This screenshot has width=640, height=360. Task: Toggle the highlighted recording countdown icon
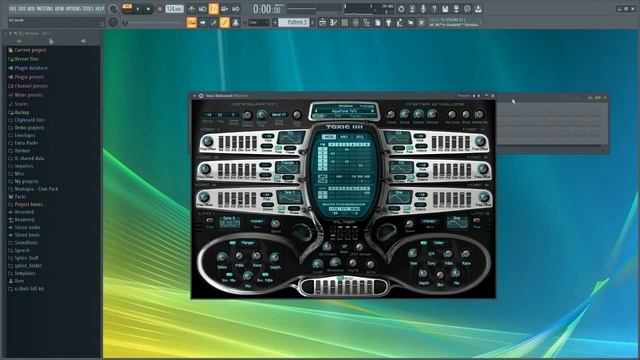tap(213, 9)
